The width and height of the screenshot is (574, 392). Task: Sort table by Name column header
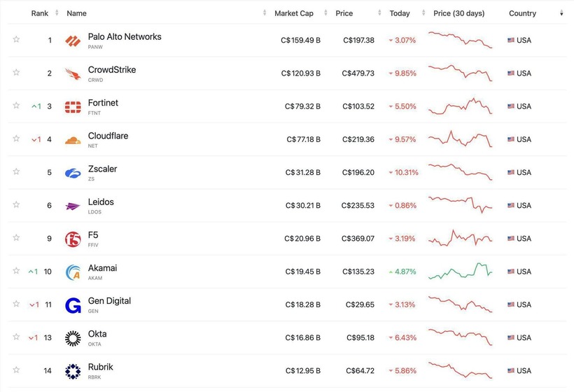pyautogui.click(x=76, y=13)
